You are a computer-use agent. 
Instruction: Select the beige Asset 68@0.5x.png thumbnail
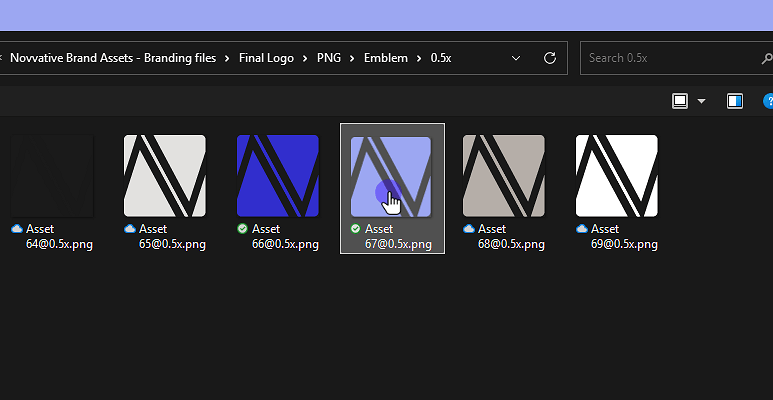[x=504, y=176]
